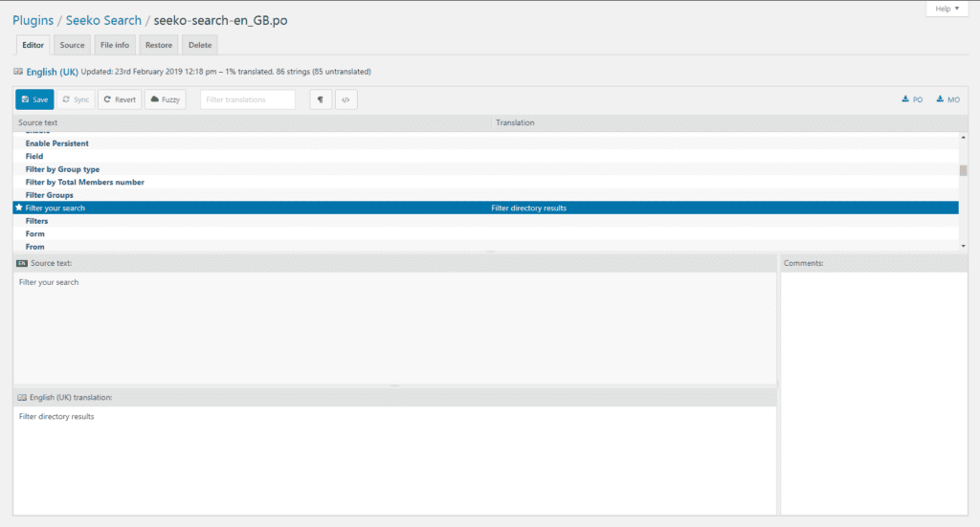Viewport: 980px width, 527px height.
Task: Select the Field string row
Action: pos(485,156)
